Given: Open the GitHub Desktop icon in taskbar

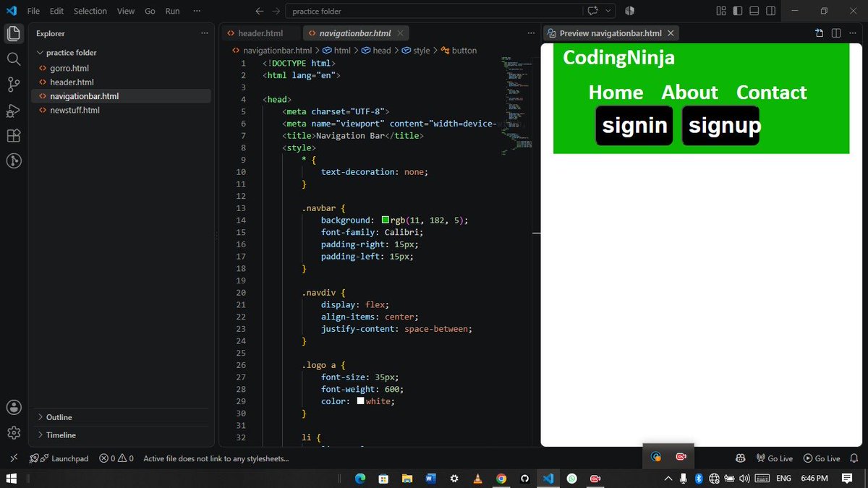Looking at the screenshot, I should click(x=524, y=479).
